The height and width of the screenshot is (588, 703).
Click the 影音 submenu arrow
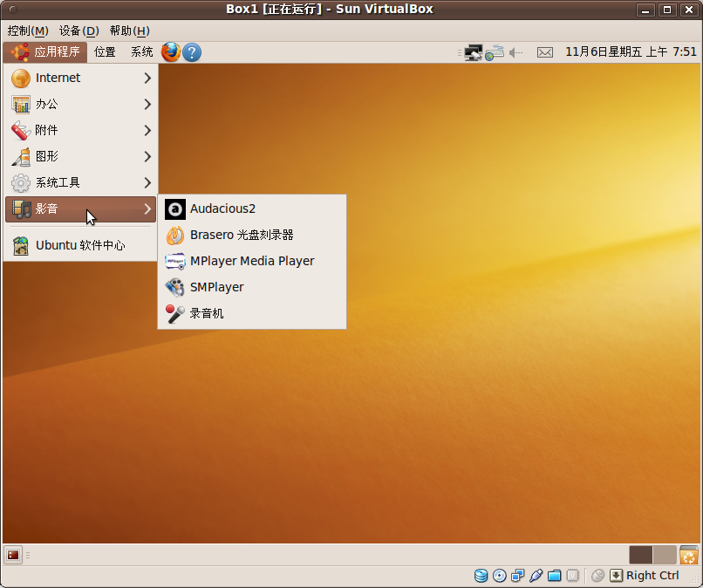(x=147, y=209)
